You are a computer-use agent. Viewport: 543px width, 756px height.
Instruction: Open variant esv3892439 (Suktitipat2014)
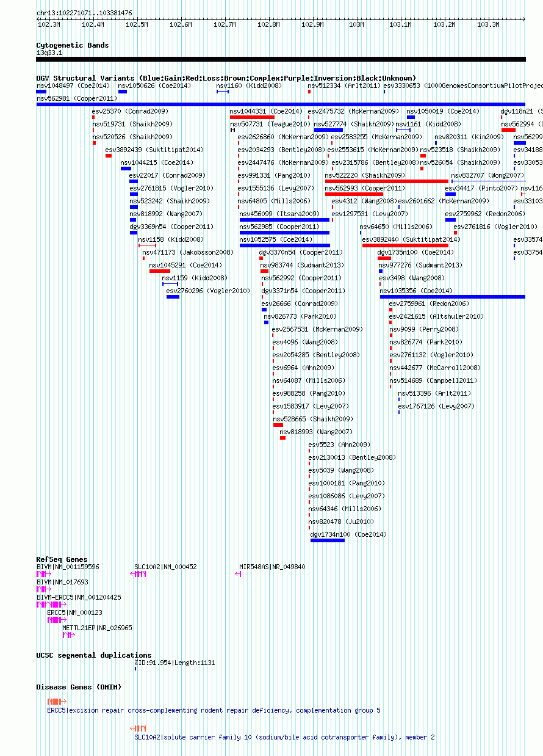[x=109, y=156]
